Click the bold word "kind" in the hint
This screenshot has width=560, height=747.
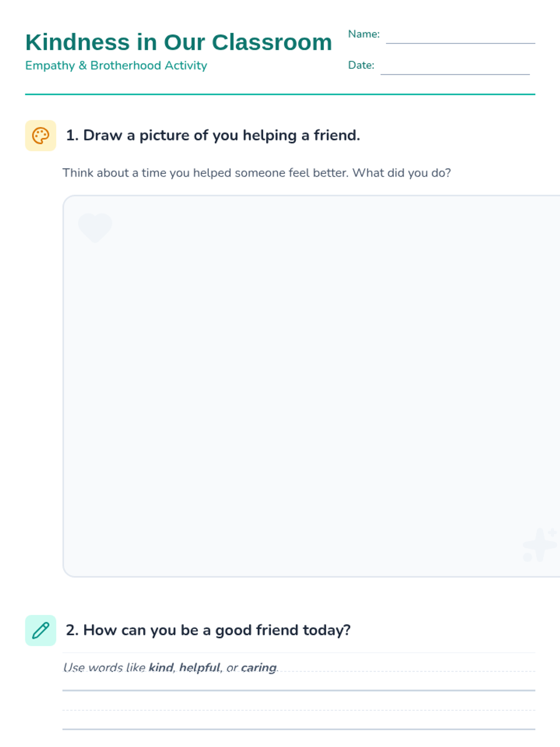[161, 668]
